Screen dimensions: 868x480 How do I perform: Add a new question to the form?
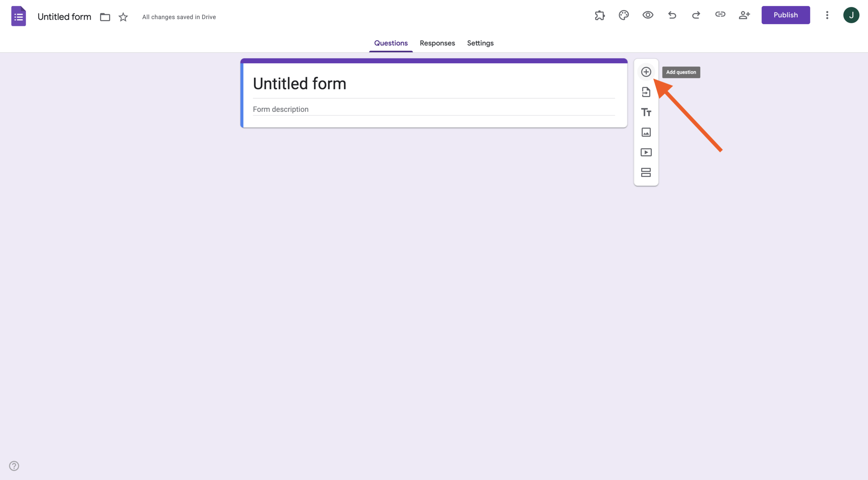646,72
